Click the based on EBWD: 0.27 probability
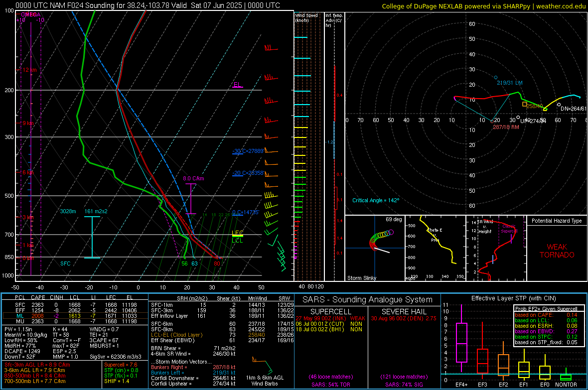The image size is (588, 390). point(546,331)
